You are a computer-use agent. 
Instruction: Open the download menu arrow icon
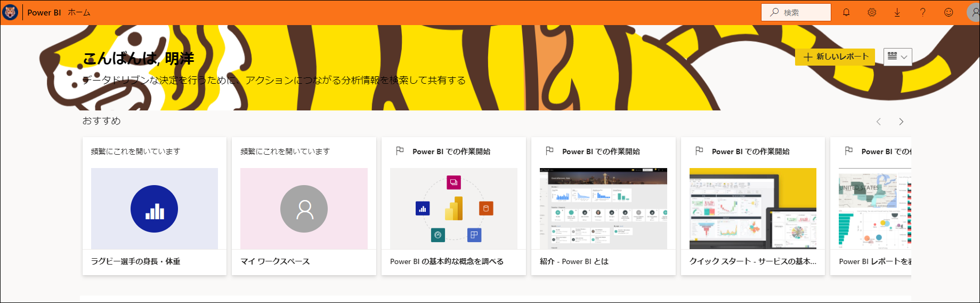click(897, 12)
